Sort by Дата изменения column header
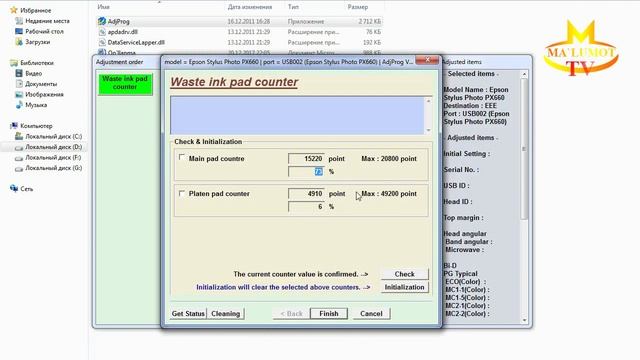Viewport: 640px width, 360px height. [x=250, y=7]
